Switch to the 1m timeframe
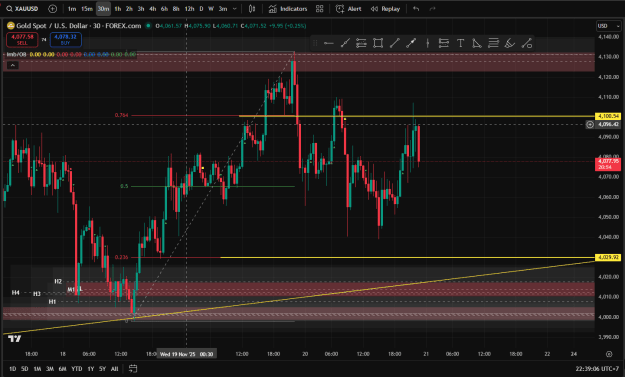 coord(72,9)
